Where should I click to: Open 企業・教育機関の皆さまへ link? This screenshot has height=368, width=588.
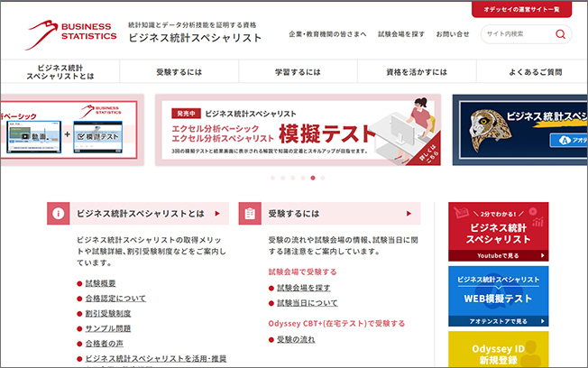(327, 34)
